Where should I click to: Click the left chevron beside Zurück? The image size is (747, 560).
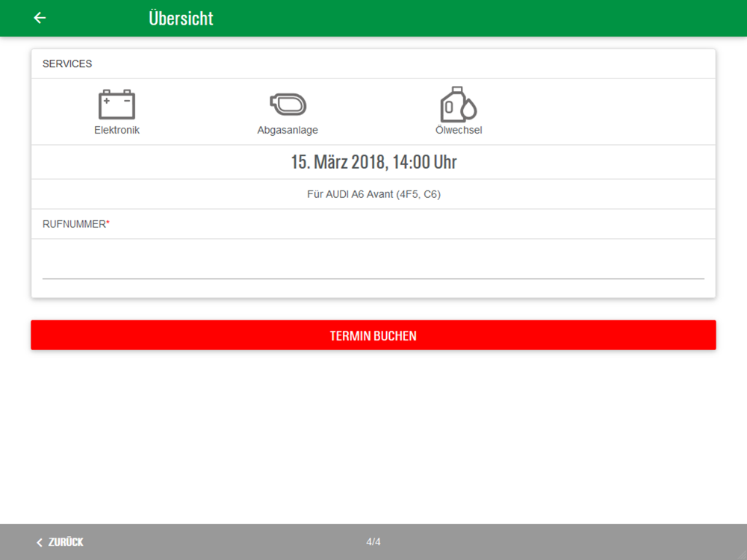(x=40, y=542)
